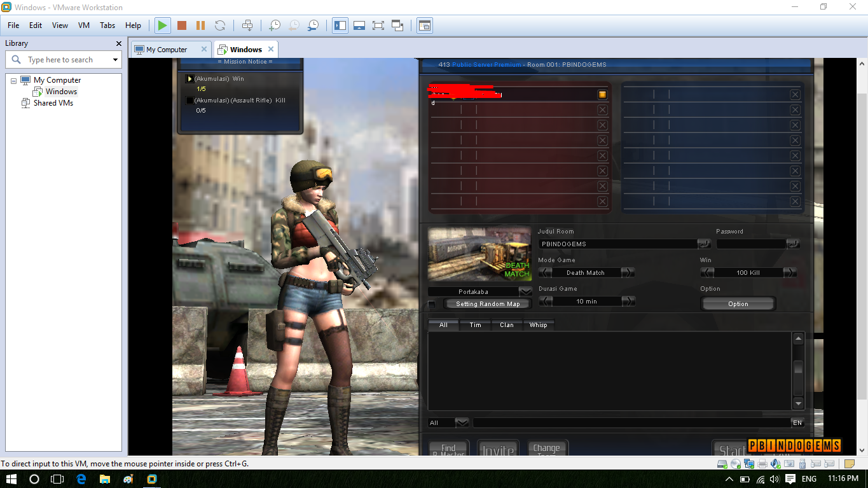Screen dimensions: 868x488
Task: Open Microsoft Edge from the taskbar
Action: coord(81,478)
